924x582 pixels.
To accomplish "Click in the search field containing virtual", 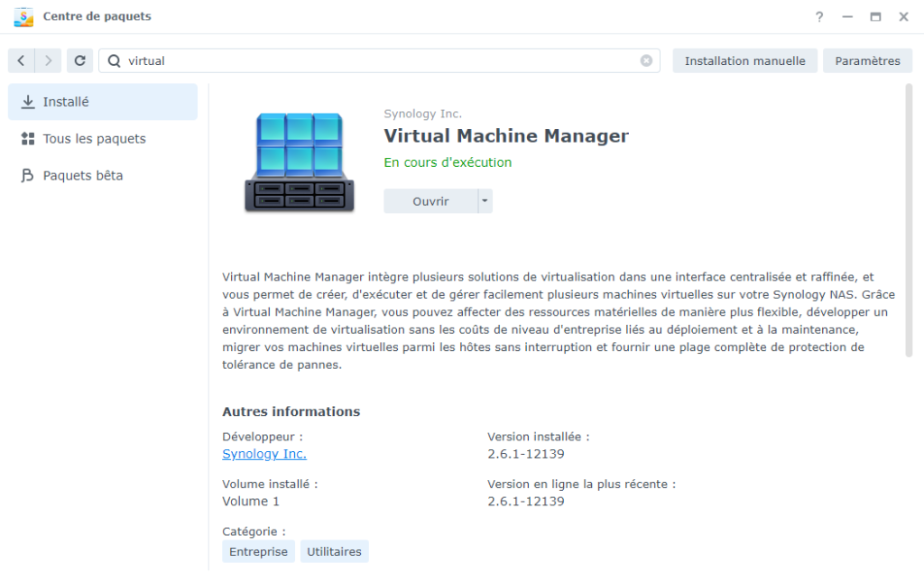I will [x=379, y=60].
